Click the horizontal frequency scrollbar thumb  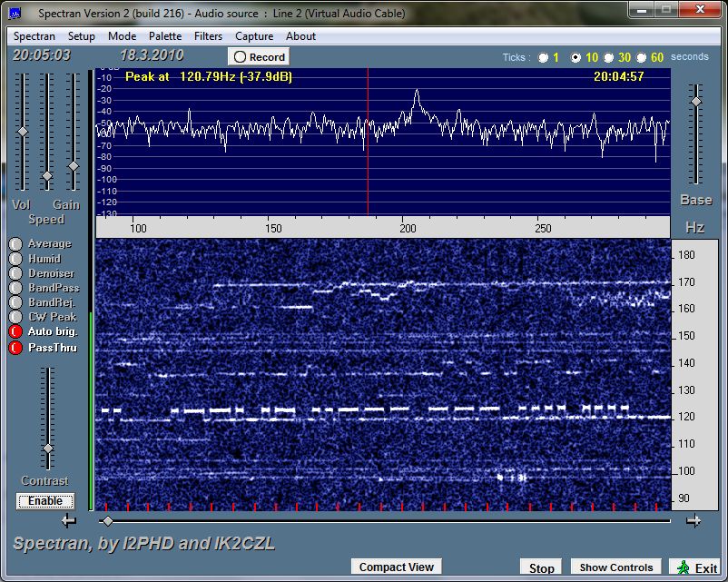click(x=108, y=520)
